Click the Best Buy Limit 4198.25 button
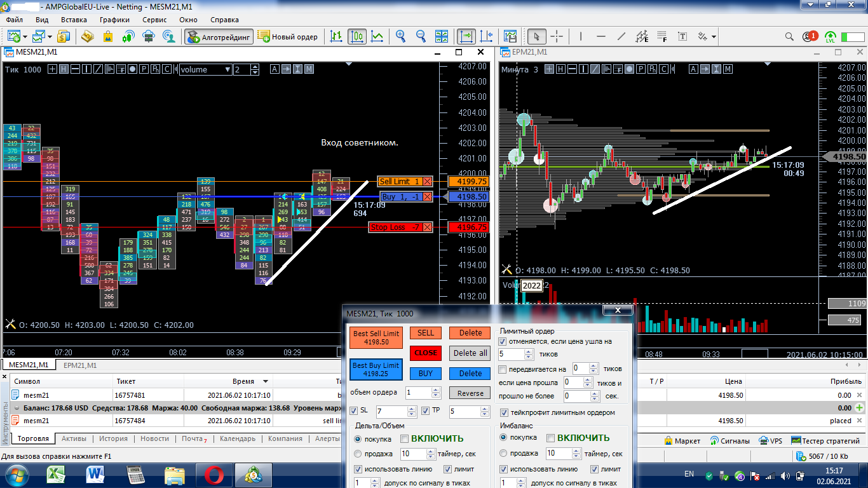The height and width of the screenshot is (488, 868). tap(376, 369)
